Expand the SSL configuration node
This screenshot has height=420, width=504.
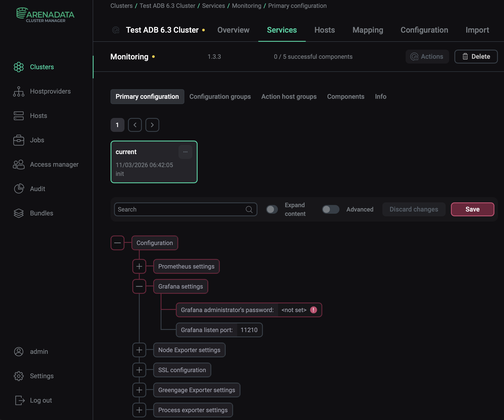tap(139, 370)
